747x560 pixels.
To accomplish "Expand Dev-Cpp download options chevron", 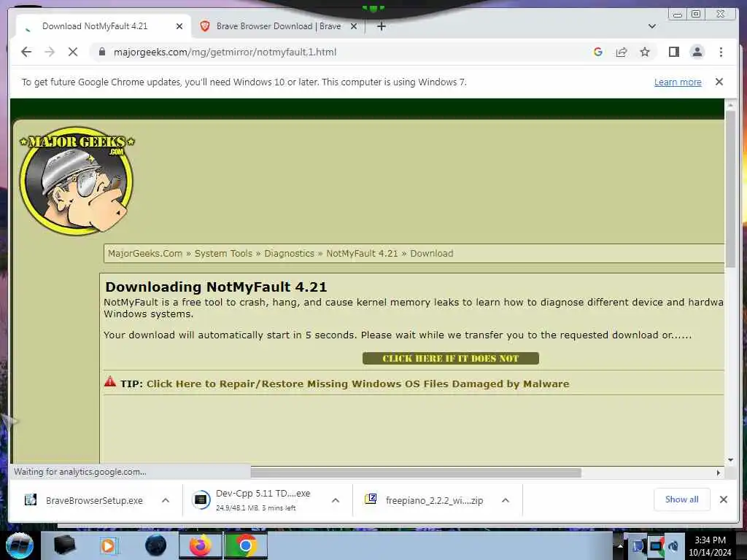I will pos(336,500).
